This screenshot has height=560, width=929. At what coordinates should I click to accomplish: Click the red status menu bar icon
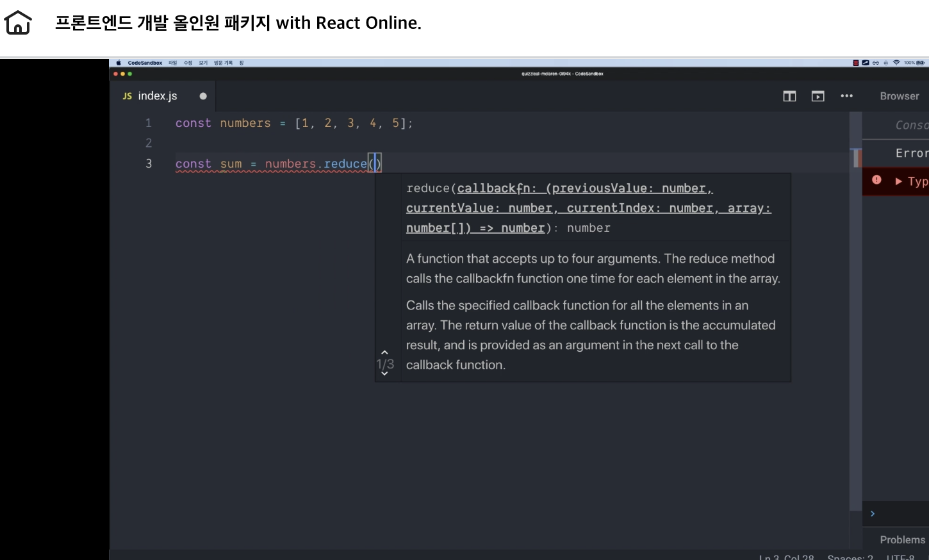click(x=856, y=63)
